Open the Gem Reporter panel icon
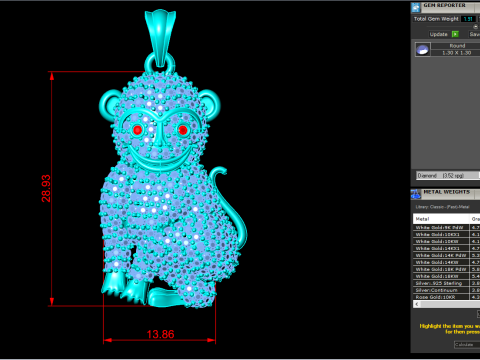480x360 pixels. coord(416,7)
